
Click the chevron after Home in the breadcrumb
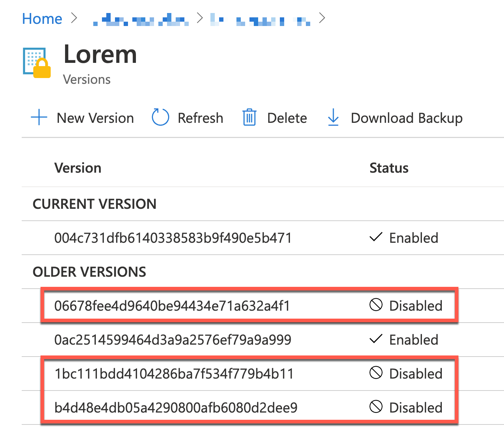click(x=74, y=18)
